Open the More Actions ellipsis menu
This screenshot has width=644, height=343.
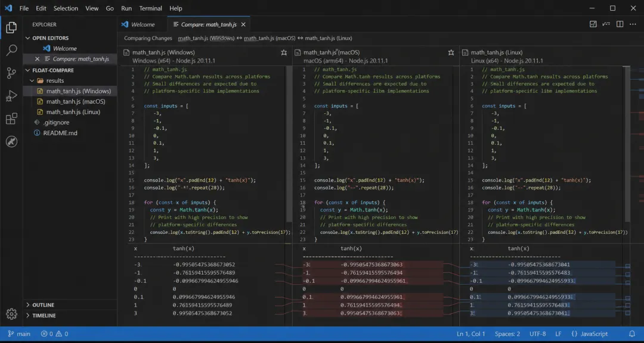[x=633, y=24]
